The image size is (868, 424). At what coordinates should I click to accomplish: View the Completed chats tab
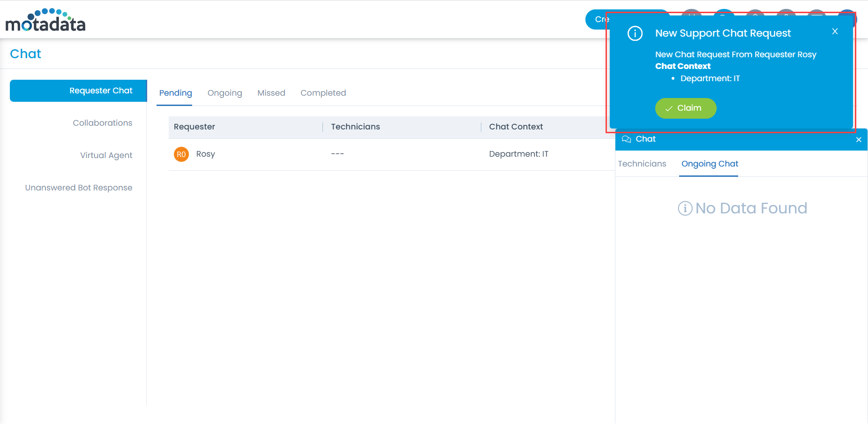(x=323, y=93)
